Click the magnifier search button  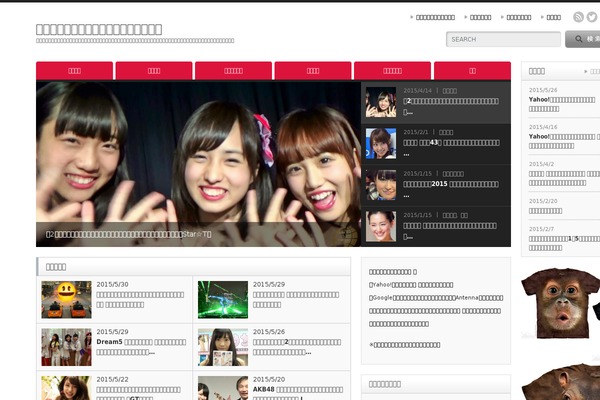[582, 39]
